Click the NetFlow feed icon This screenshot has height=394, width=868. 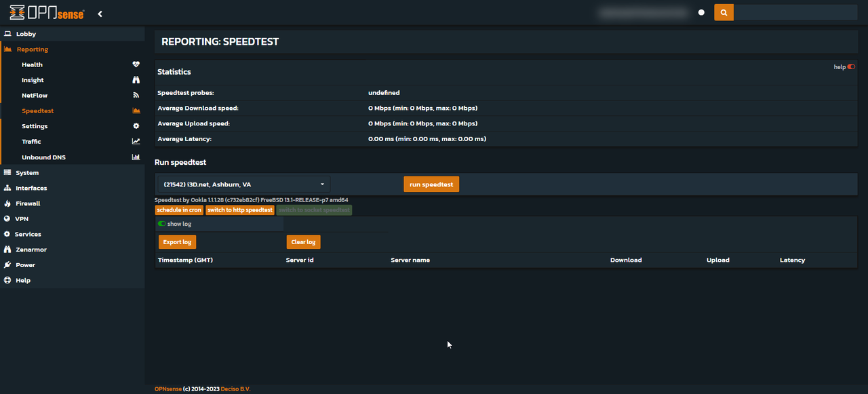click(x=136, y=96)
